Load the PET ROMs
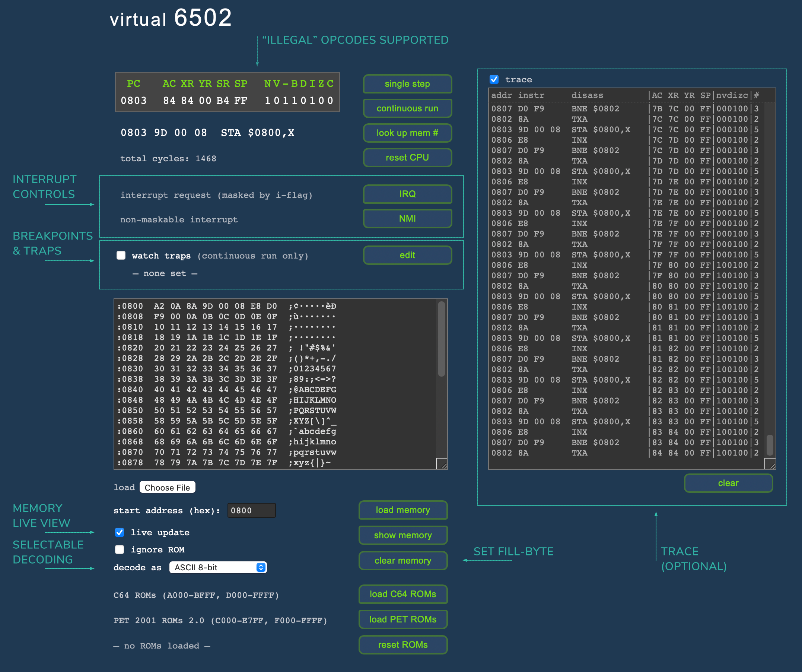The width and height of the screenshot is (802, 672). pyautogui.click(x=403, y=619)
